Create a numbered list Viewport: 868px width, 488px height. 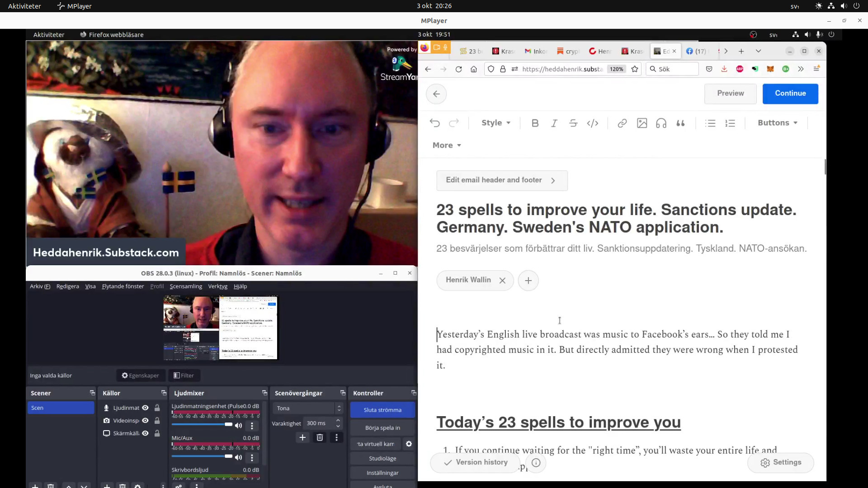[730, 123]
